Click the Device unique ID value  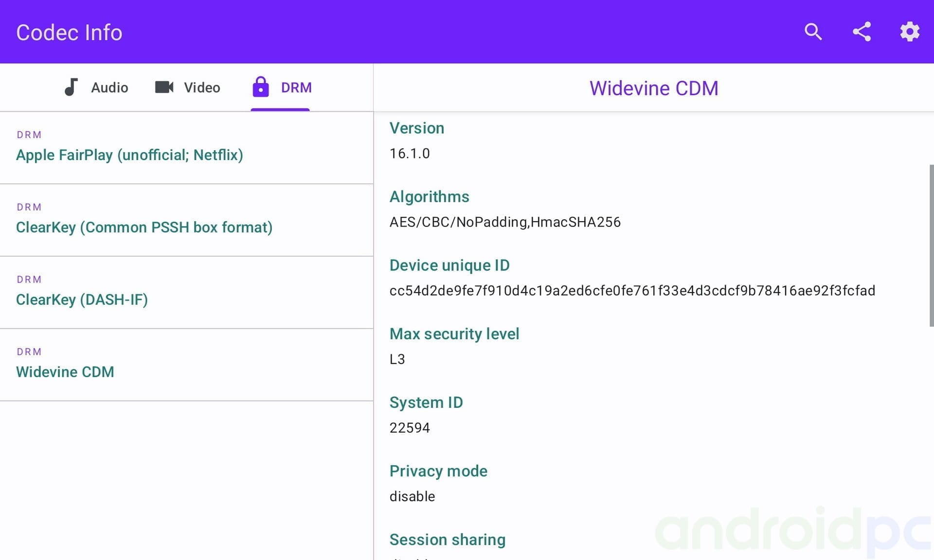click(632, 291)
